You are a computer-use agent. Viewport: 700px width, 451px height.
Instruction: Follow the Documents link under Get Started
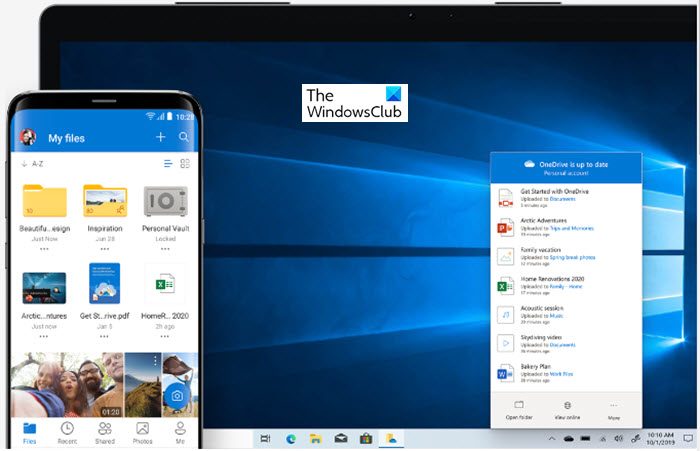pos(562,199)
